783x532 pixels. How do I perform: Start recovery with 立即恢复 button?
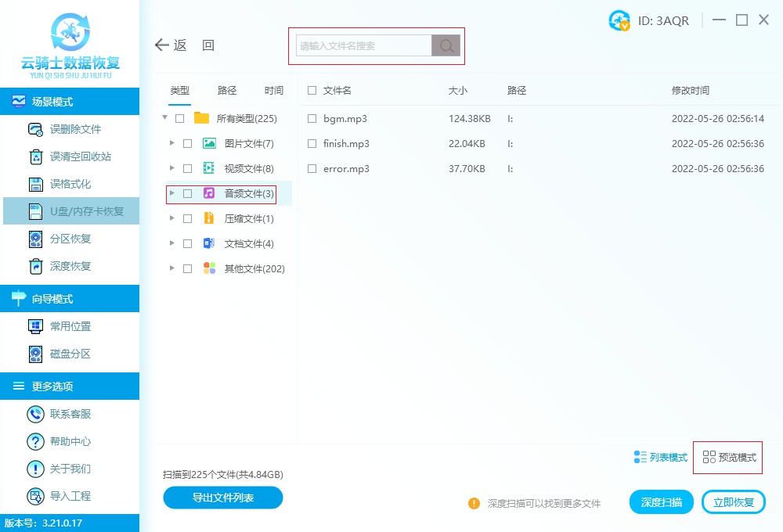pyautogui.click(x=733, y=501)
